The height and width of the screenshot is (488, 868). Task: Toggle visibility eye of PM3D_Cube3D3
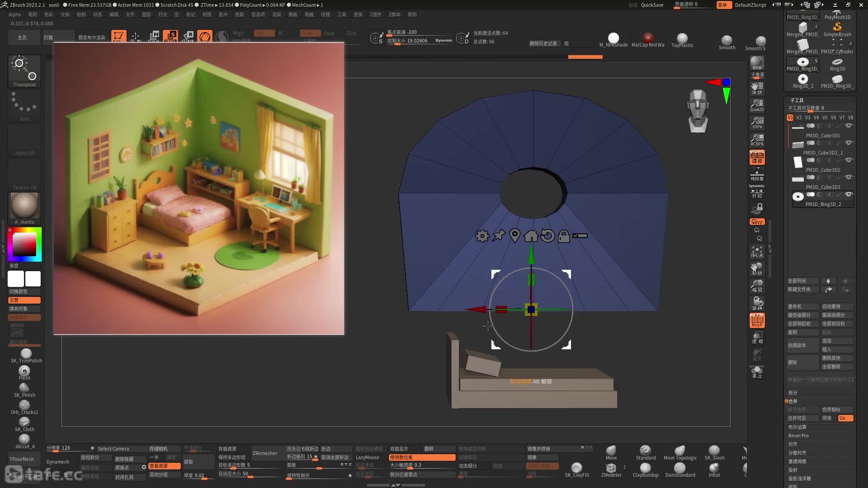tap(849, 177)
